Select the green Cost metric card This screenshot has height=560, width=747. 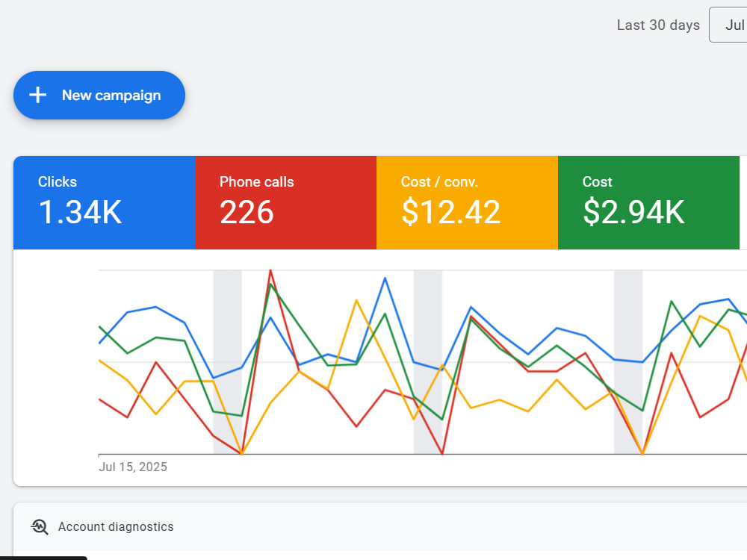[648, 202]
